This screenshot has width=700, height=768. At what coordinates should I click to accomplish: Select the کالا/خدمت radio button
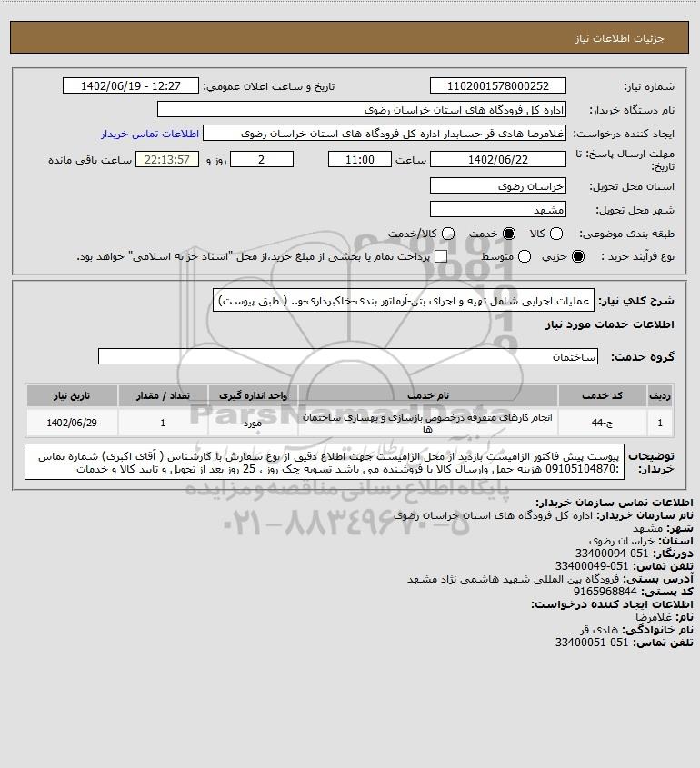pyautogui.click(x=447, y=234)
